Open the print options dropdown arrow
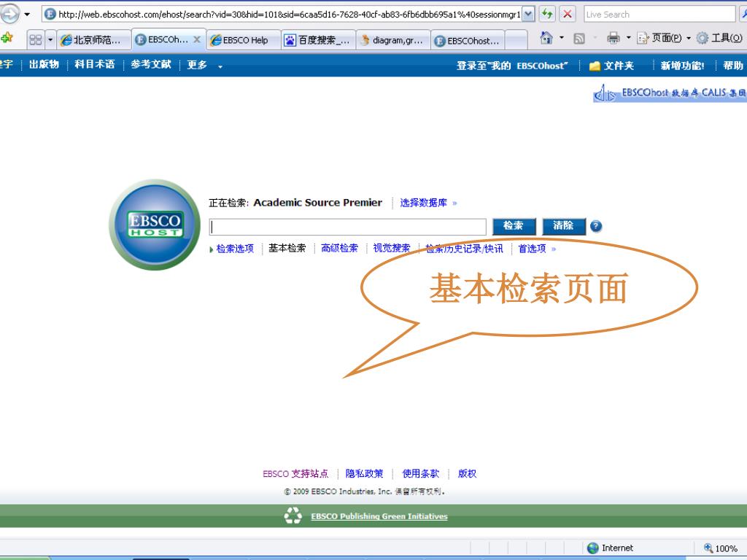The height and width of the screenshot is (560, 747). tap(628, 38)
